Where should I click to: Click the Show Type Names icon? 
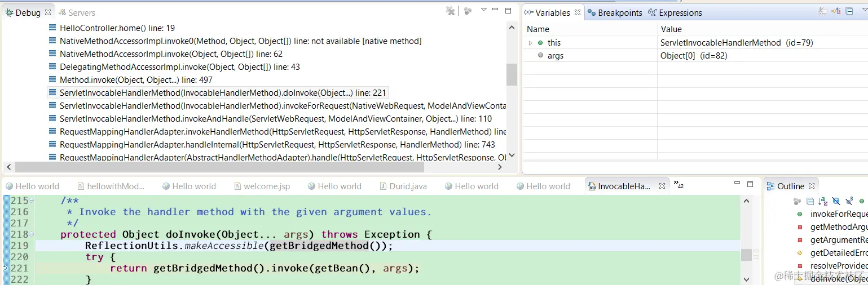pos(823,11)
